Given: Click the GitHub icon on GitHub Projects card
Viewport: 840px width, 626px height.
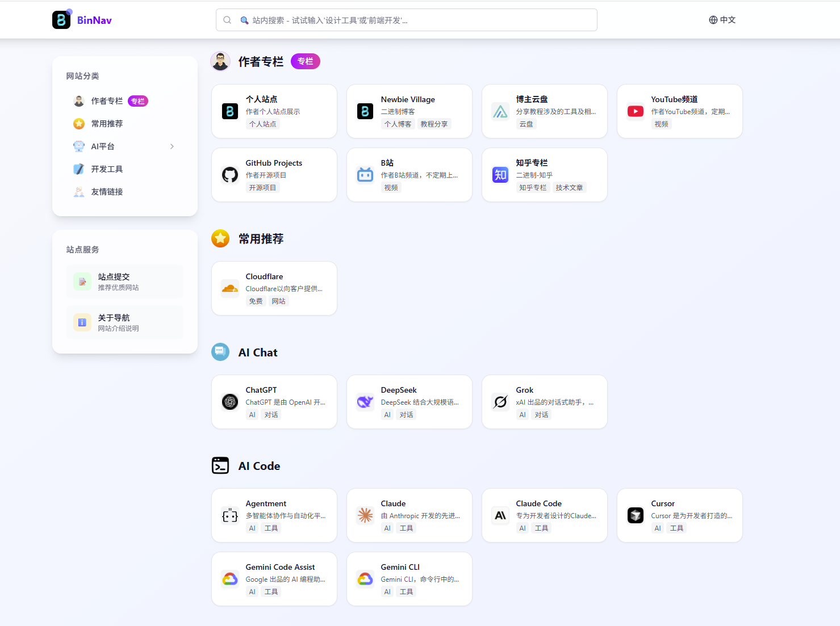Looking at the screenshot, I should [x=229, y=175].
